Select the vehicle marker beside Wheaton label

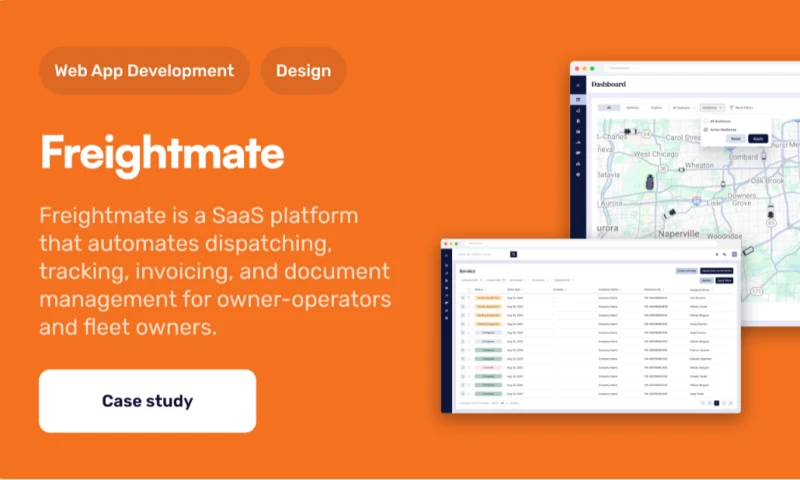click(x=682, y=169)
